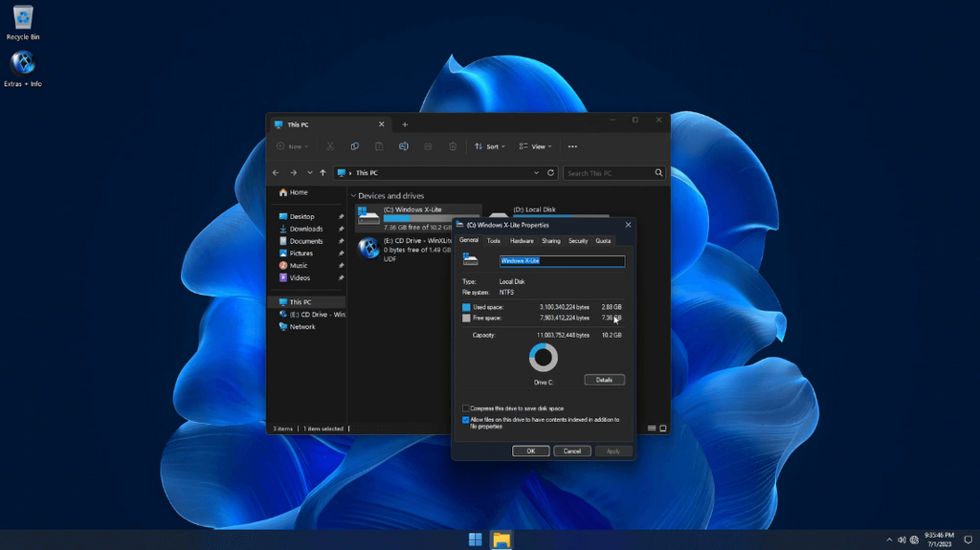The image size is (980, 550).
Task: Open the volume icon in system tray
Action: pos(902,540)
